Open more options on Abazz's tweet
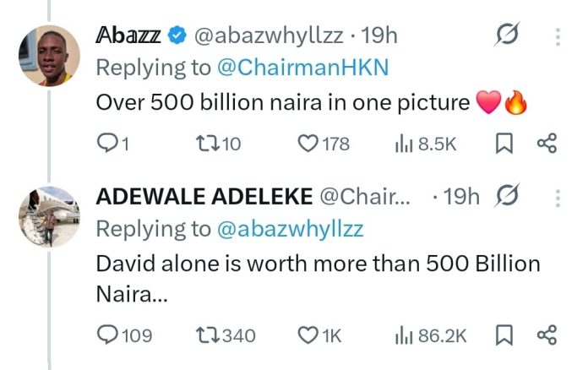This screenshot has height=370, width=588. (x=558, y=36)
